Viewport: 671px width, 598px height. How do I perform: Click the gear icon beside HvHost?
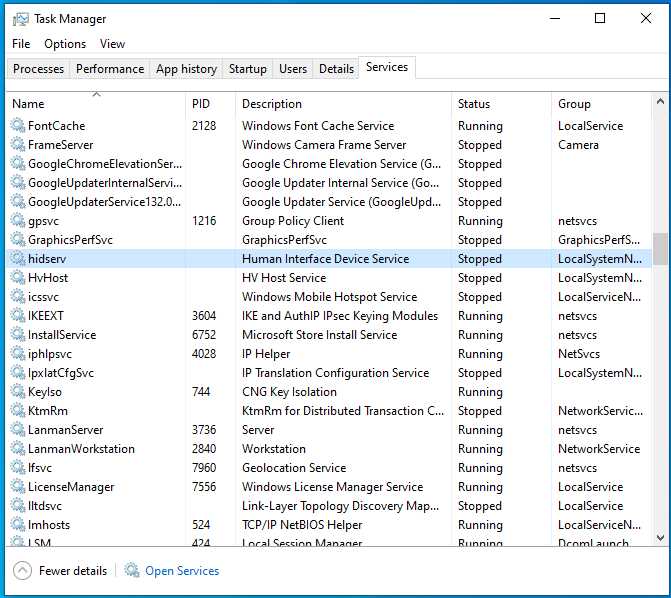click(18, 277)
